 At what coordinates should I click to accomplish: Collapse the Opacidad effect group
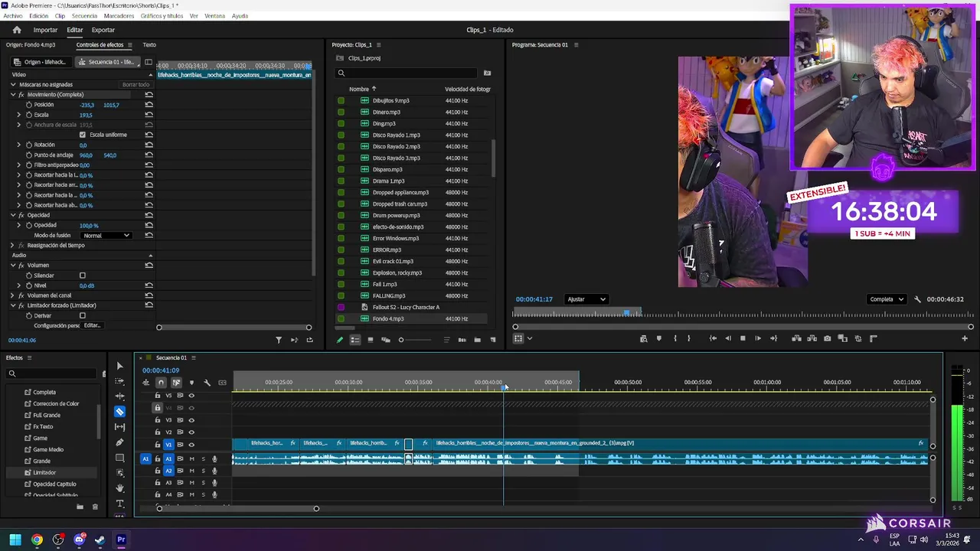[x=12, y=215]
